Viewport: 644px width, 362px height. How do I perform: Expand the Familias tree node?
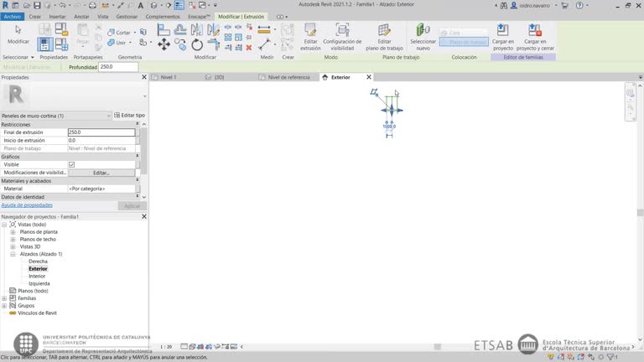(x=4, y=298)
